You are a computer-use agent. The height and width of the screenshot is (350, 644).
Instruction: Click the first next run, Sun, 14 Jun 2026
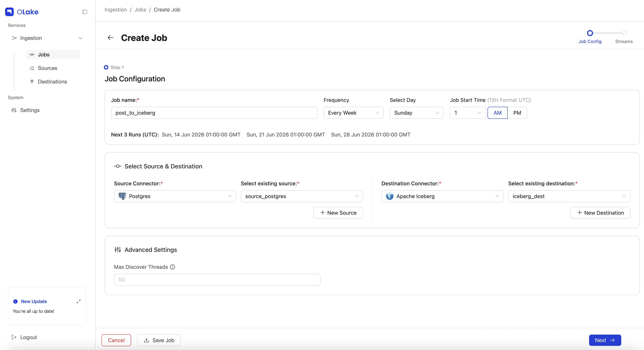[201, 135]
